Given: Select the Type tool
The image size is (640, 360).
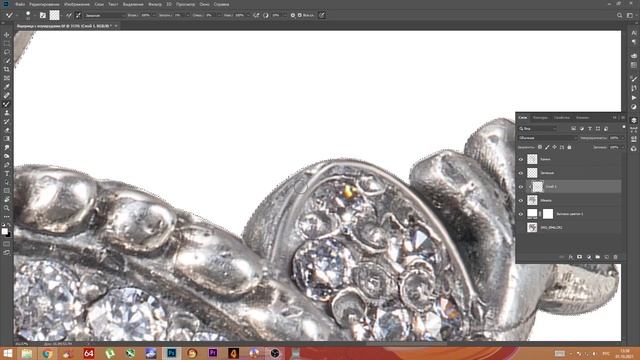Looking at the screenshot, I should click(x=7, y=174).
